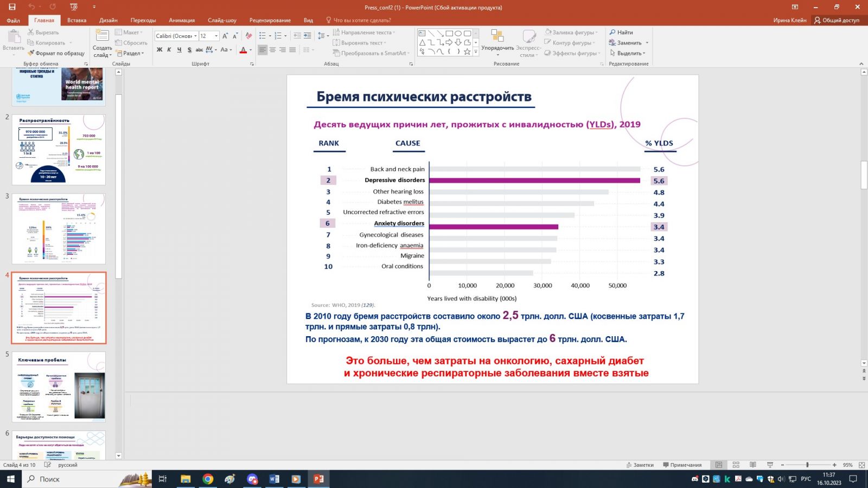Expand font color dropdown arrow
The height and width of the screenshot is (488, 868).
(x=250, y=50)
